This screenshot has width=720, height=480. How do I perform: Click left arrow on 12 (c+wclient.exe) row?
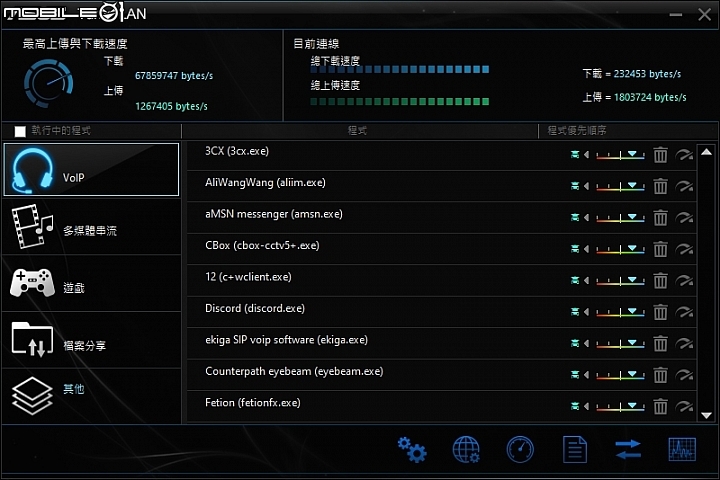(x=586, y=280)
